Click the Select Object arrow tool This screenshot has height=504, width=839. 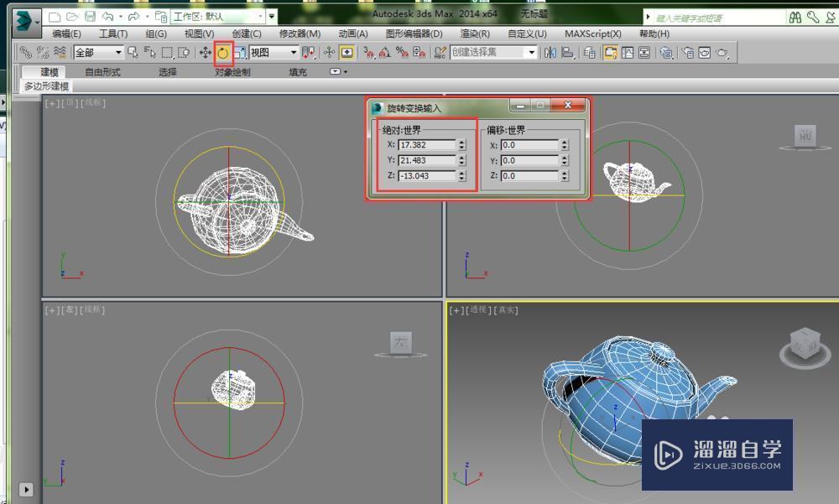tap(133, 52)
